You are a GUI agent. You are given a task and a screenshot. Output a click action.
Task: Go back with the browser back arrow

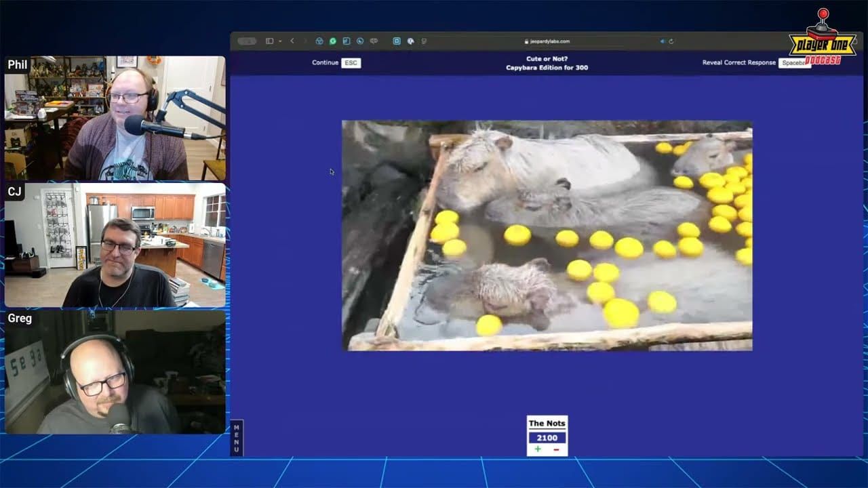pos(292,41)
